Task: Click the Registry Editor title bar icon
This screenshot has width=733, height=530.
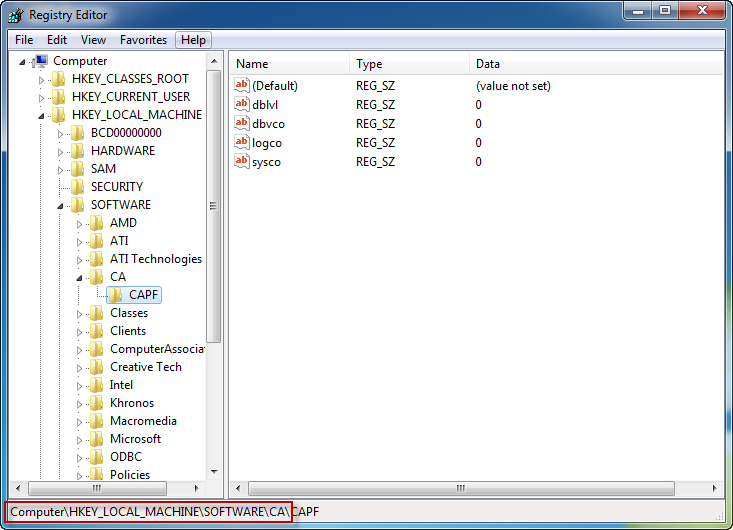Action: point(16,14)
